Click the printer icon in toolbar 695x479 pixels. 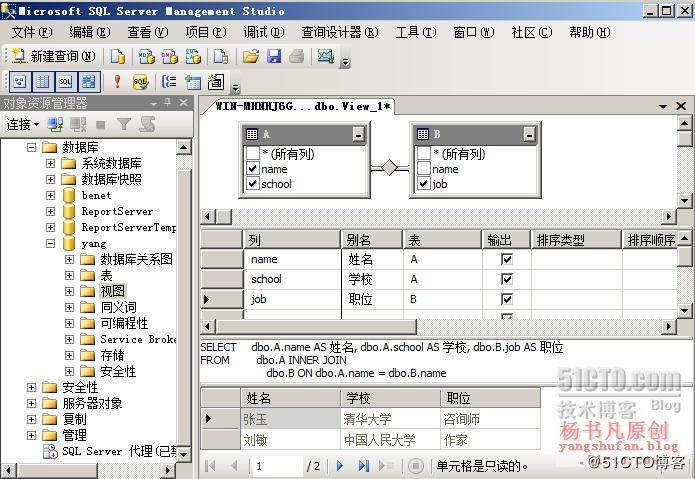coord(297,56)
